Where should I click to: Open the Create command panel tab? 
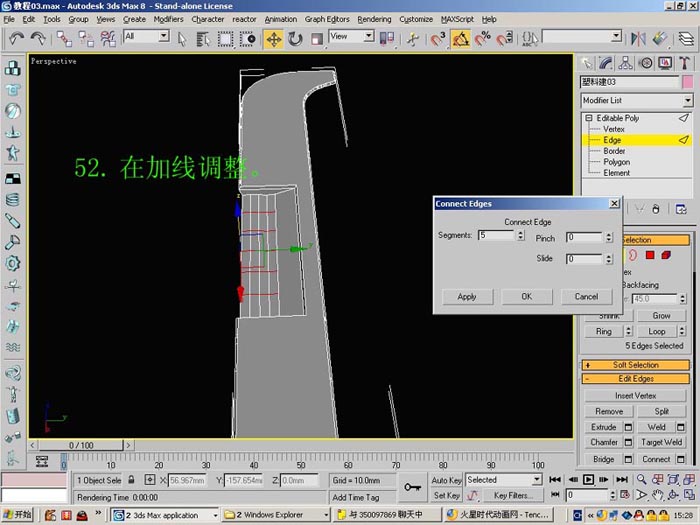(x=587, y=63)
